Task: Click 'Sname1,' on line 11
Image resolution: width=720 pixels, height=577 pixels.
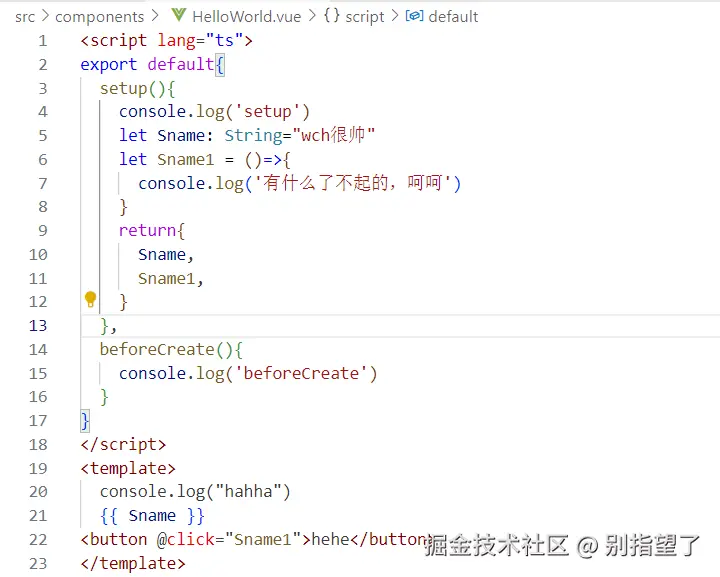Action: [171, 279]
